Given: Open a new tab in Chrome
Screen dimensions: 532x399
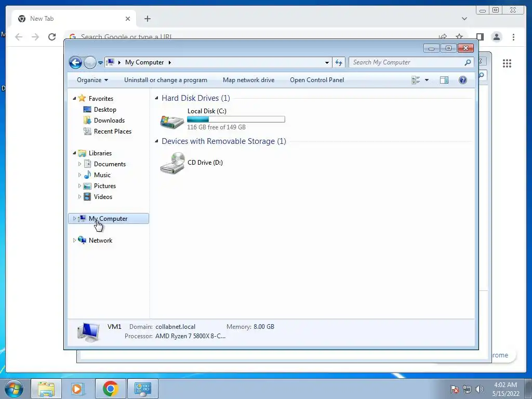Looking at the screenshot, I should click(147, 19).
